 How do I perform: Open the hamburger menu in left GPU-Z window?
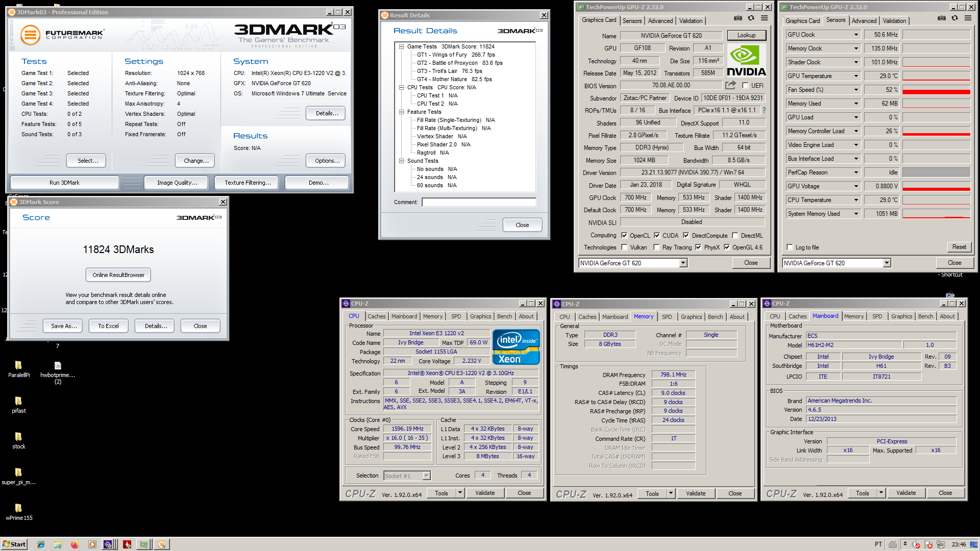click(764, 18)
